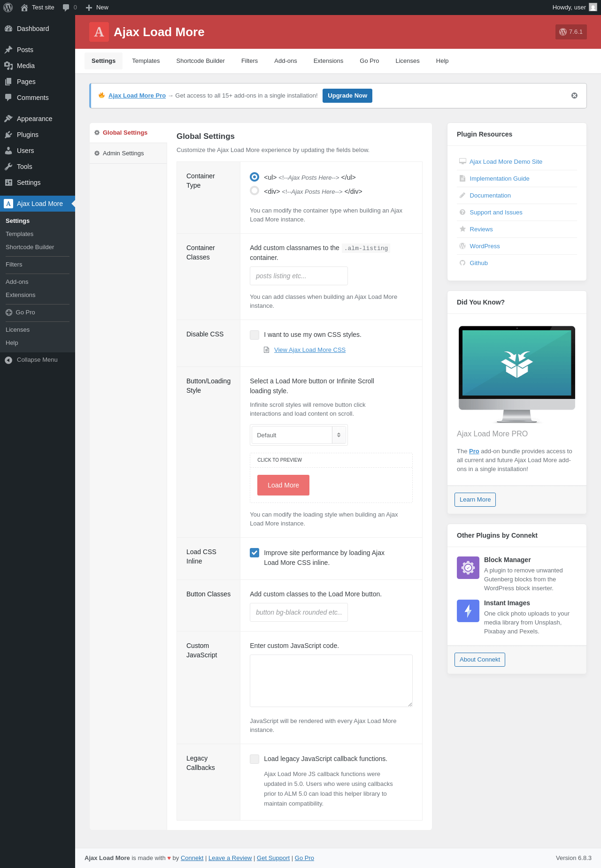Click the Button Classes input field
The width and height of the screenshot is (601, 868).
click(299, 612)
